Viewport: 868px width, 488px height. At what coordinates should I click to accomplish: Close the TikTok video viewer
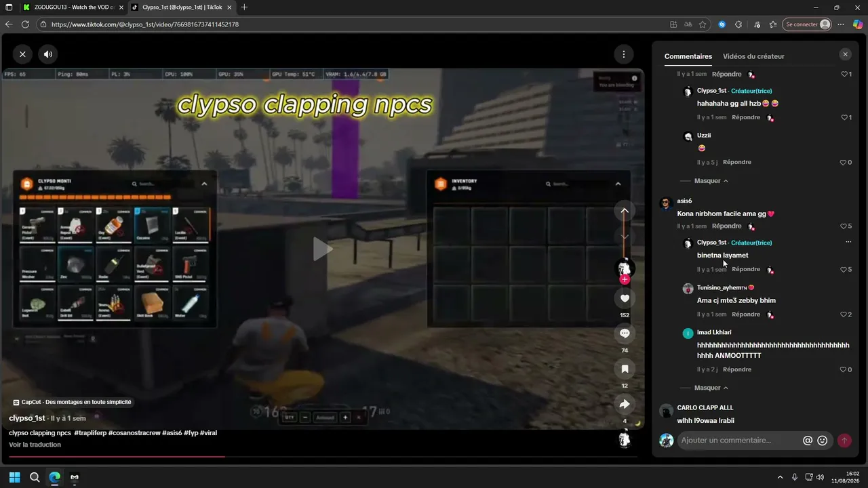22,54
